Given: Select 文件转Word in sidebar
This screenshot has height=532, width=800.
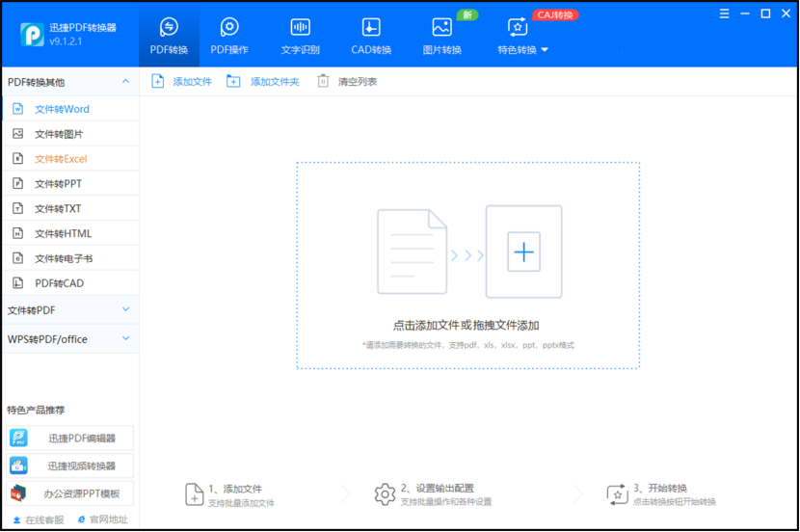Looking at the screenshot, I should (x=70, y=109).
